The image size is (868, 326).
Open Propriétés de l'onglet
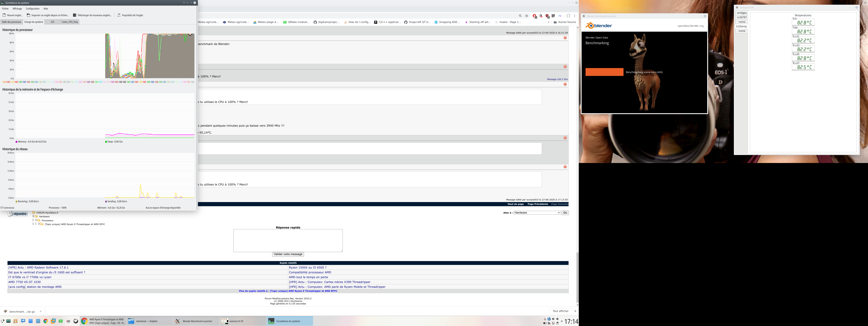[130, 15]
